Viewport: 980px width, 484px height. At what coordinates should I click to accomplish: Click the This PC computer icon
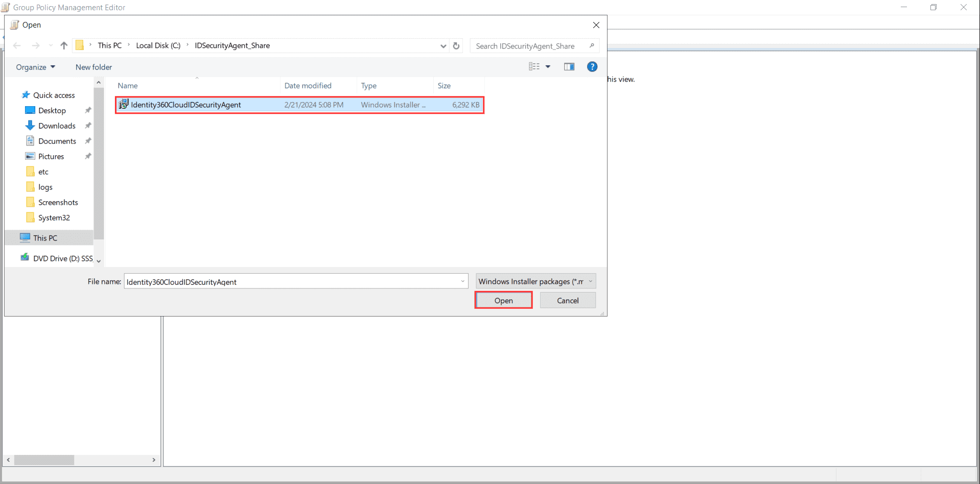pyautogui.click(x=25, y=237)
